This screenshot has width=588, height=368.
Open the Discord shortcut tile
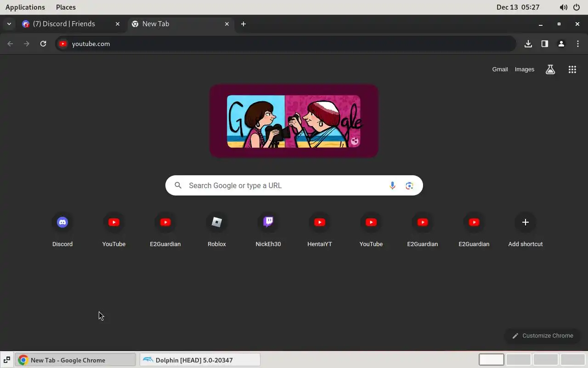pyautogui.click(x=62, y=230)
